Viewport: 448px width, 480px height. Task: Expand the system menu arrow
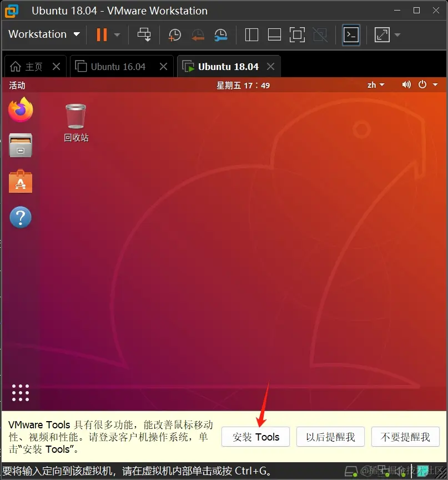[435, 84]
